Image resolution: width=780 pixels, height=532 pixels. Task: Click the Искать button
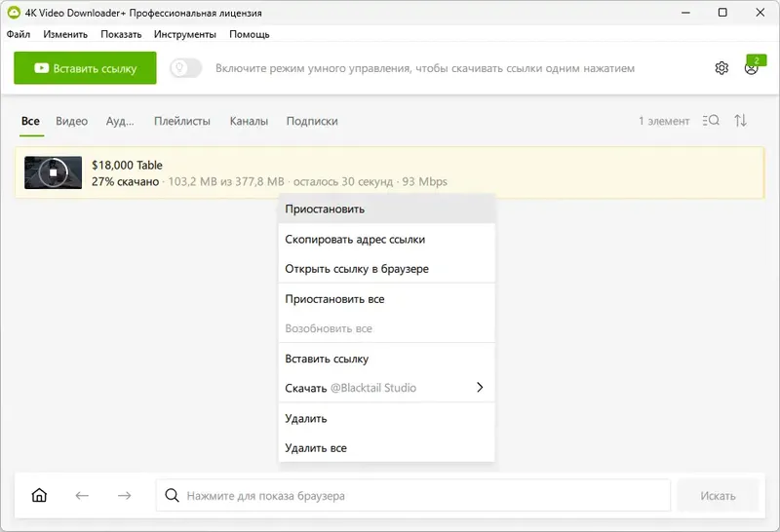tap(719, 496)
